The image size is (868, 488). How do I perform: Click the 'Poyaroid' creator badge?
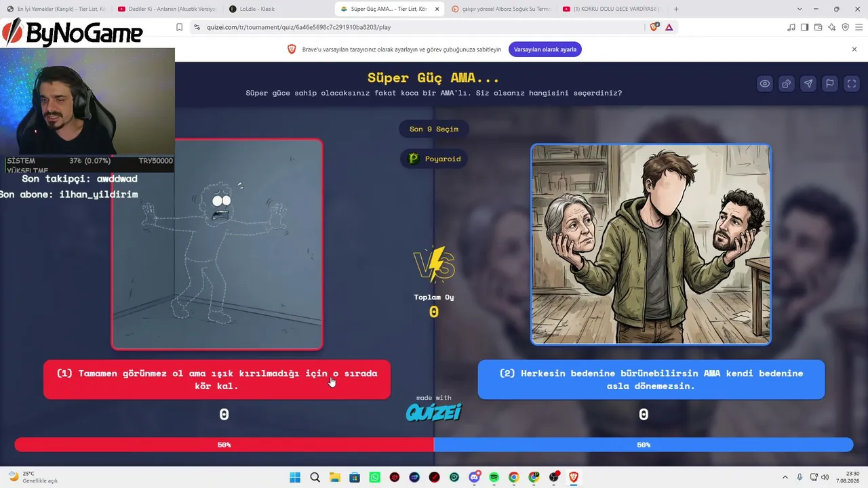tap(434, 159)
